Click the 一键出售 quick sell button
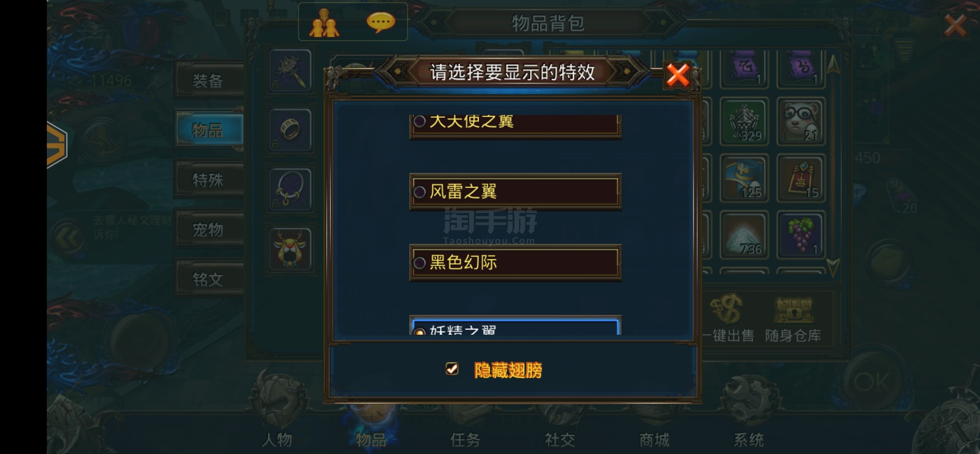Image resolution: width=980 pixels, height=454 pixels. pyautogui.click(x=727, y=320)
